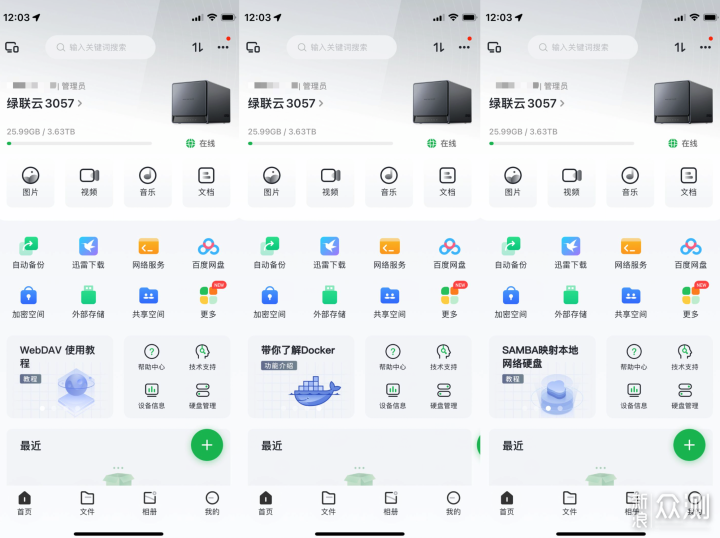This screenshot has height=538, width=720.
Task: Switch to 文件 tab in middle screenshot
Action: (328, 503)
